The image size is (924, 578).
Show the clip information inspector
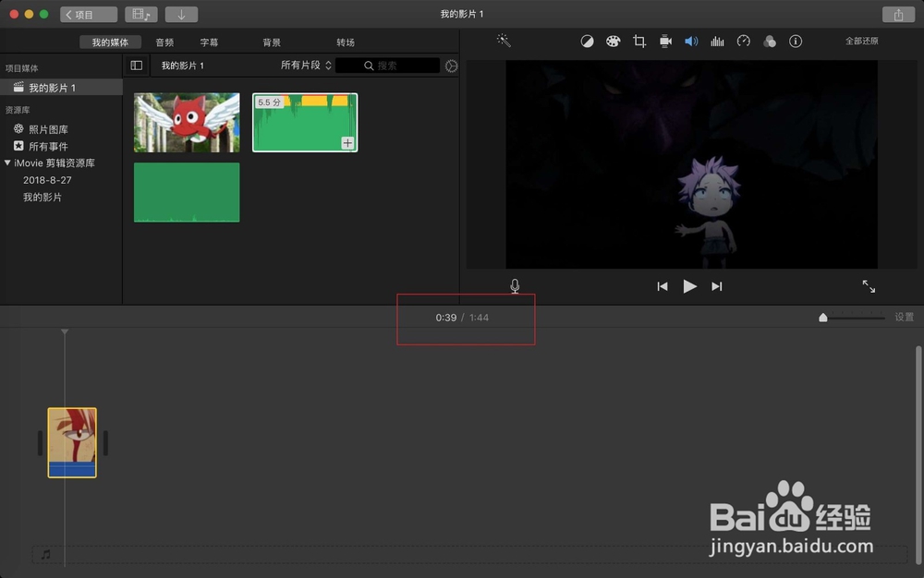pos(796,42)
